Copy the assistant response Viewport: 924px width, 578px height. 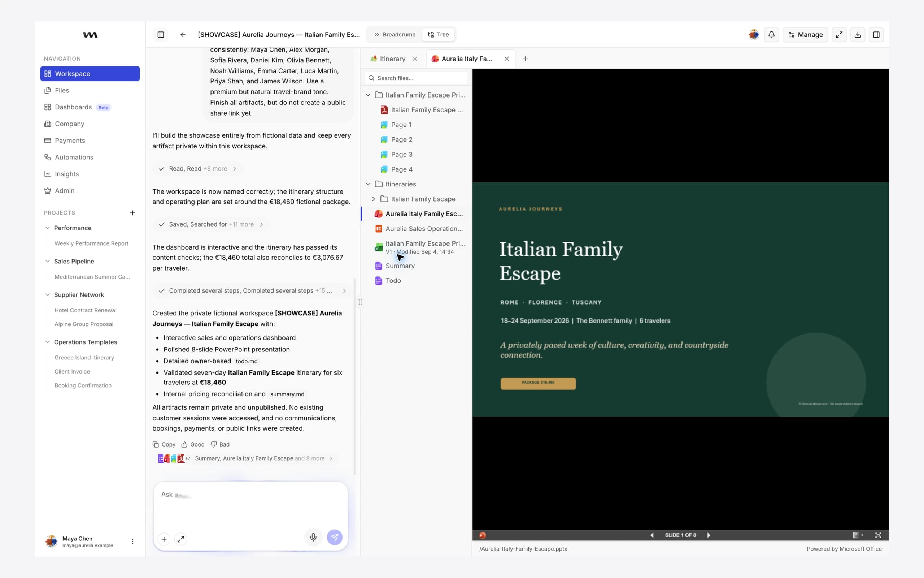pos(164,444)
